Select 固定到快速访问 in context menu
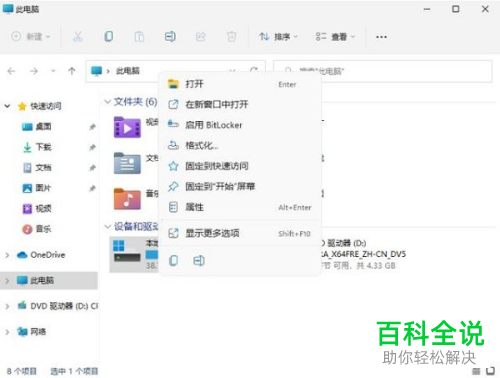This screenshot has height=378, width=500. 240,166
